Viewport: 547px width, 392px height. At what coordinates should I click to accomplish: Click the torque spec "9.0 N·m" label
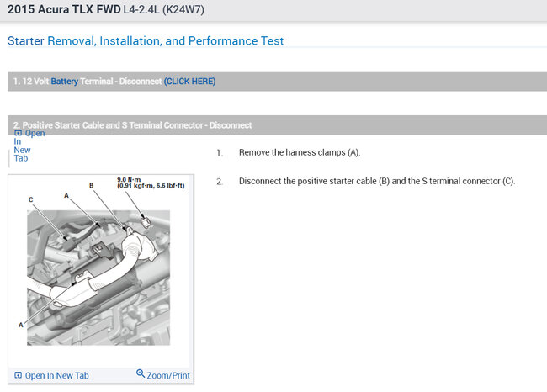click(129, 180)
